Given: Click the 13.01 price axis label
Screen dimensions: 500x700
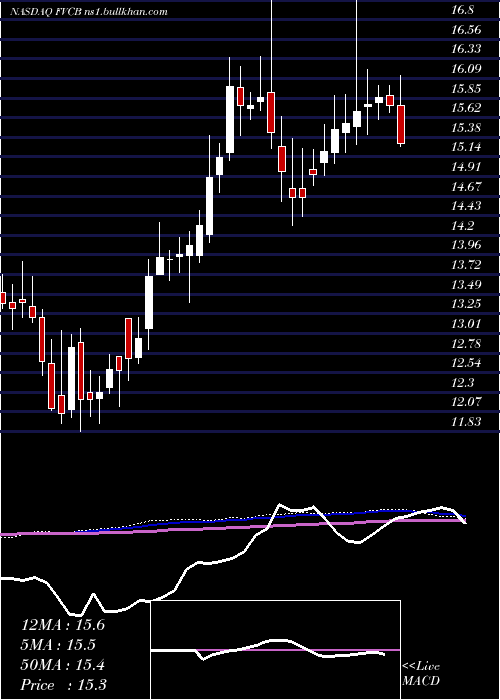Looking at the screenshot, I should point(466,323).
